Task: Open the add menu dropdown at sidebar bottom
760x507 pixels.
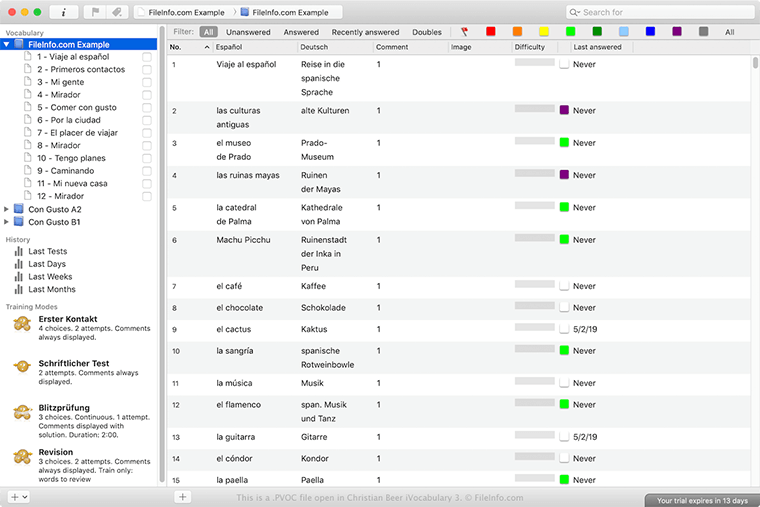Action: tap(18, 496)
